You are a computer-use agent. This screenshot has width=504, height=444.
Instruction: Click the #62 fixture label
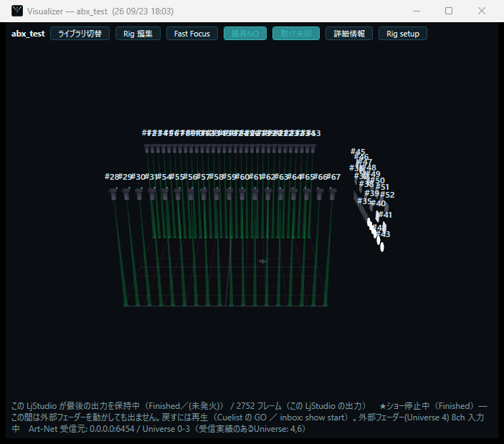pyautogui.click(x=268, y=177)
